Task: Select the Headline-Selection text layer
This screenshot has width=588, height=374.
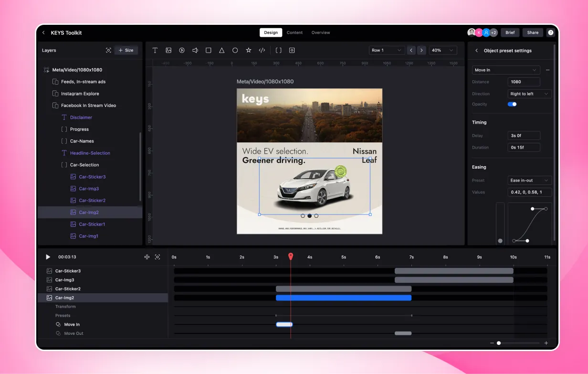Action: [x=90, y=153]
